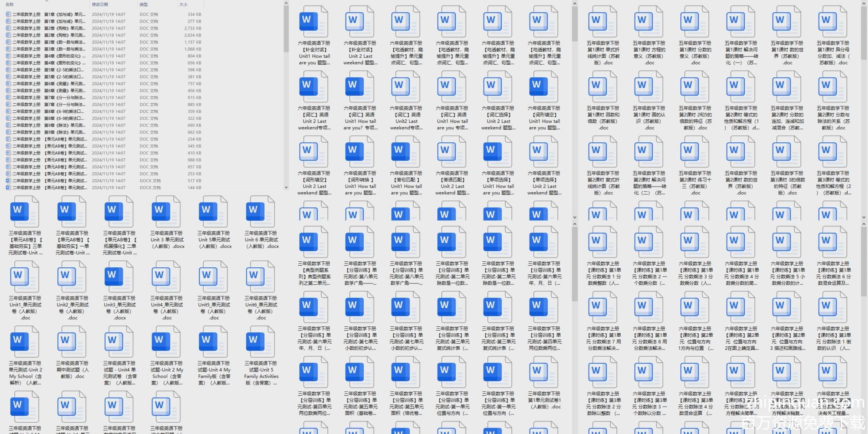The height and width of the screenshot is (434, 868).
Task: Click scroll-down arrow of 二年级数学上册 file list
Action: 286,187
